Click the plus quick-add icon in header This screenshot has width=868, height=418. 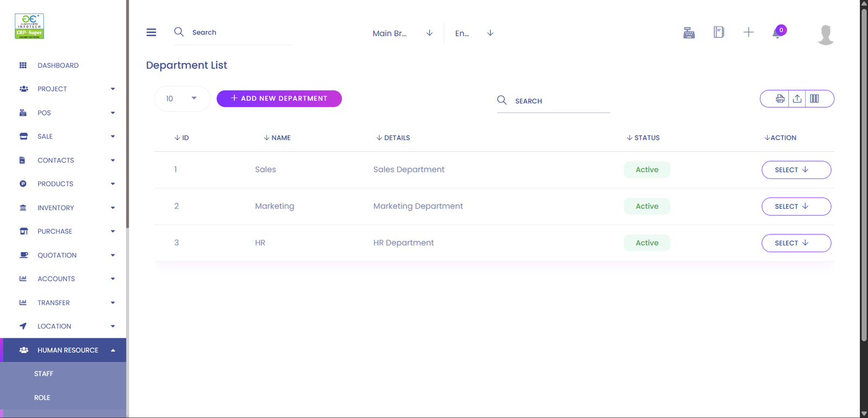[x=748, y=33]
